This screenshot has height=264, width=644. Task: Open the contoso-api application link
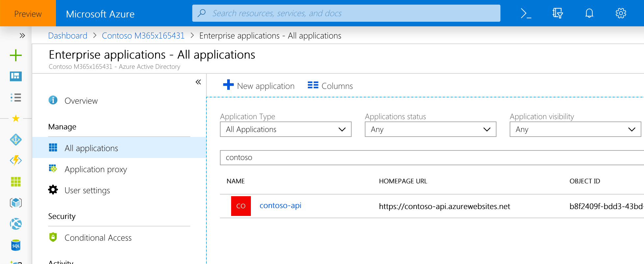pos(281,205)
